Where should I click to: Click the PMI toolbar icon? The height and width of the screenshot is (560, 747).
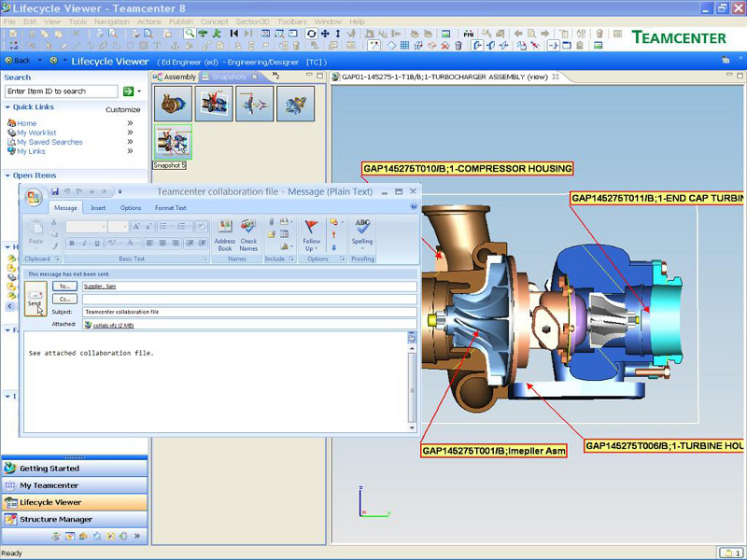(469, 34)
